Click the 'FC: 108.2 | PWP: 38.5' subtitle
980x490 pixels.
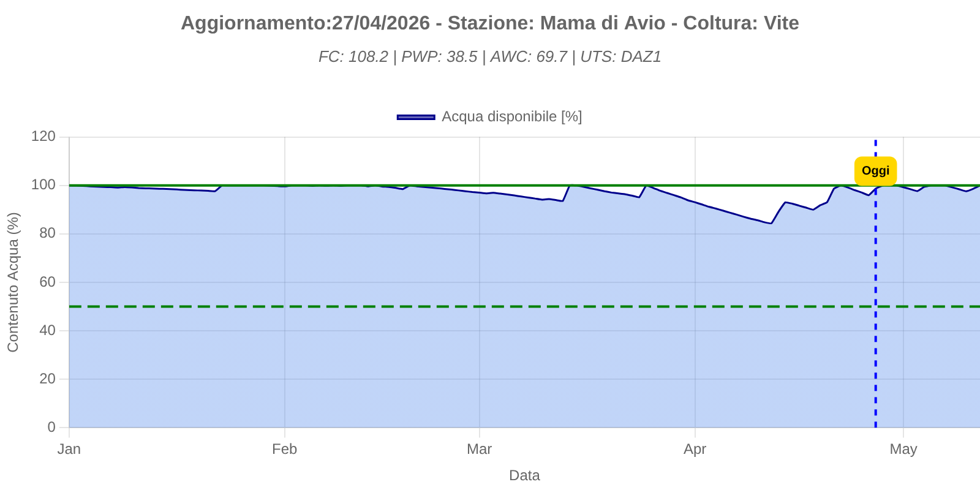490,57
